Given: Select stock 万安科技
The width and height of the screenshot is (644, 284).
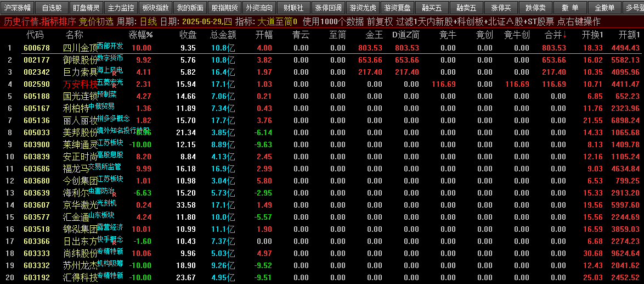Looking at the screenshot, I should tap(81, 84).
